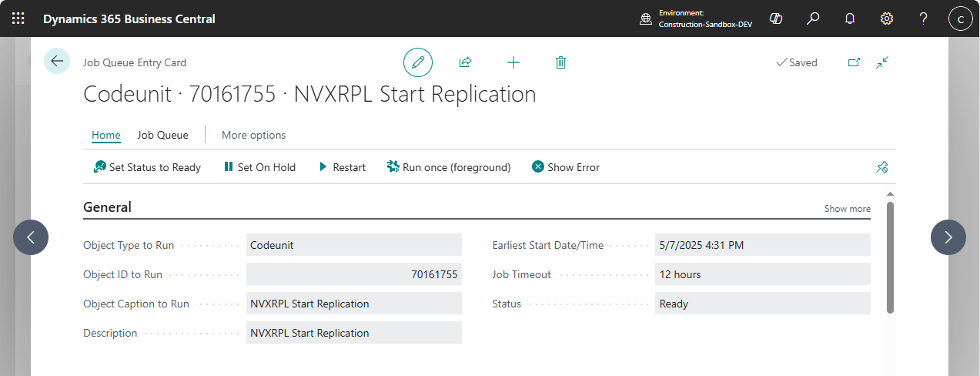Viewport: 980px width, 376px height.
Task: Create new entry with plus icon
Action: point(513,62)
